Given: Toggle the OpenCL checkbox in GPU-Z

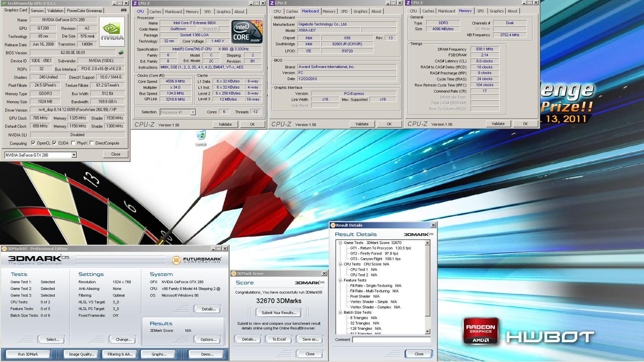Looking at the screenshot, I should [33, 143].
